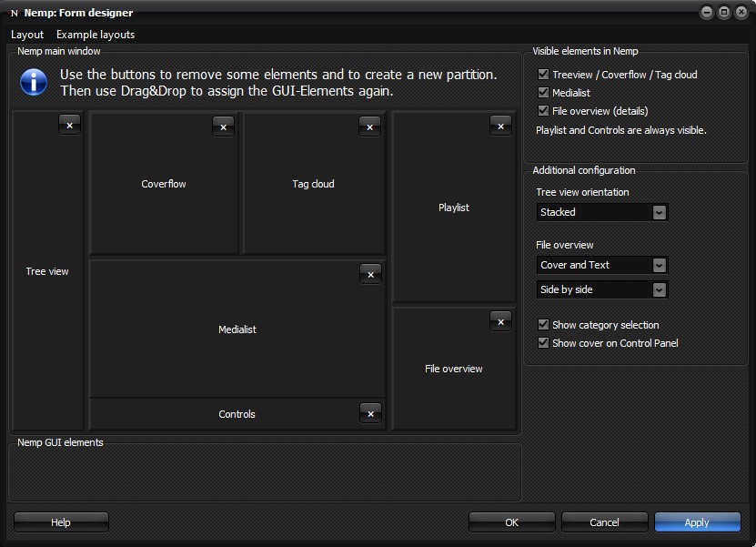
Task: Remove the Tag cloud panel via X button
Action: pos(370,127)
